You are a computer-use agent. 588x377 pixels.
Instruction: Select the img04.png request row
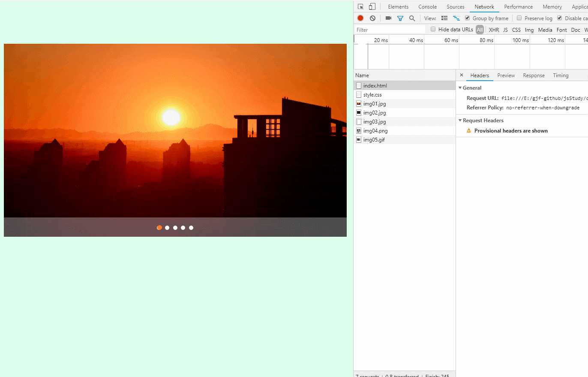click(x=405, y=131)
